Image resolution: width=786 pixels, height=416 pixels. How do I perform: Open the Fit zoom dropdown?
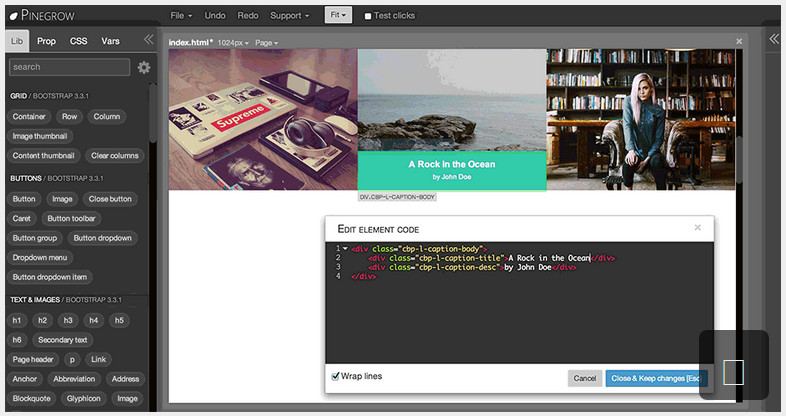338,15
